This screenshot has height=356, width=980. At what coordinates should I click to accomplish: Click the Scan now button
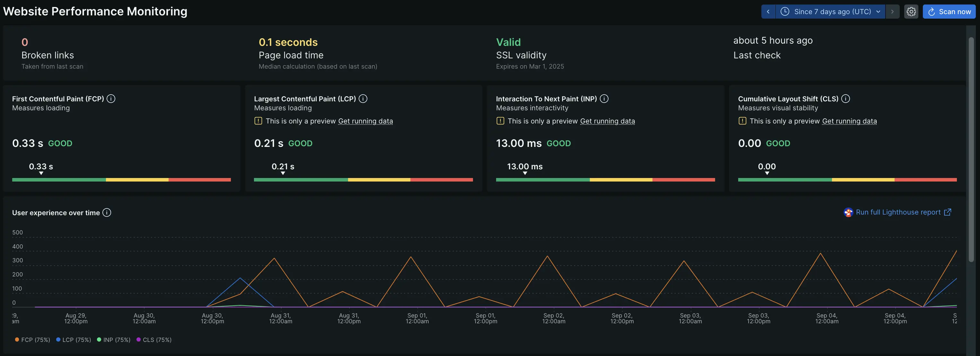point(949,12)
